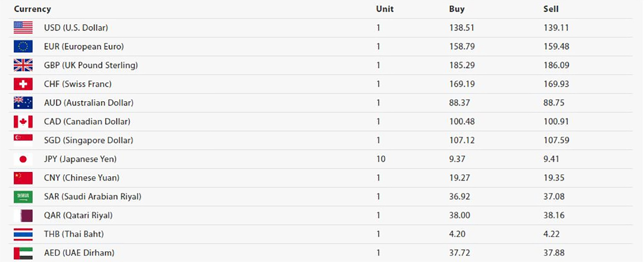Click the Chinese flag icon
Image resolution: width=644 pixels, height=262 pixels.
click(x=23, y=178)
